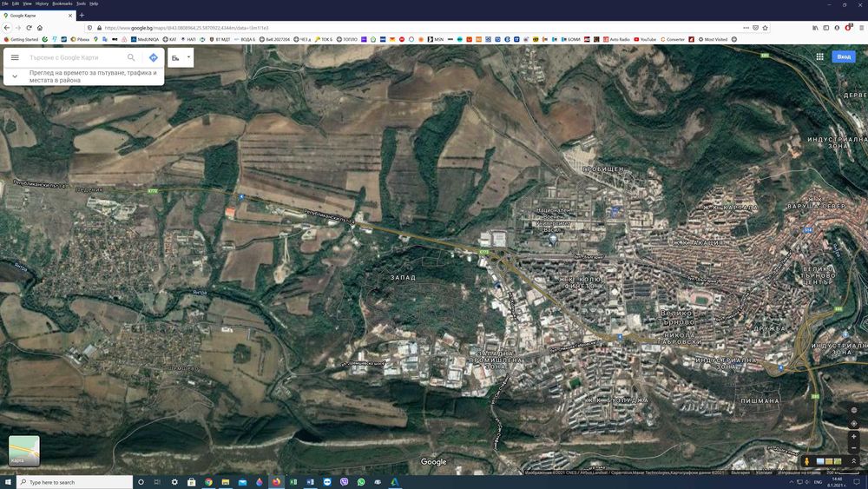Open the Bookmarks menu

pos(62,3)
